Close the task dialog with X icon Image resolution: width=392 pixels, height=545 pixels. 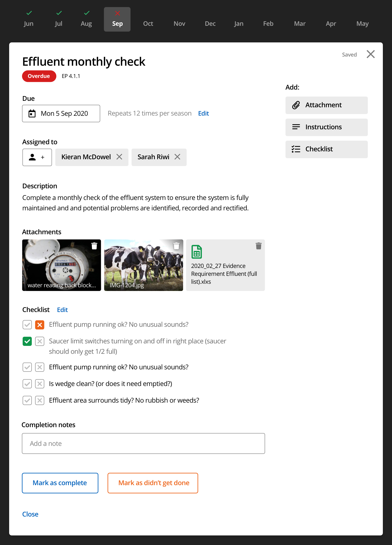coord(370,54)
